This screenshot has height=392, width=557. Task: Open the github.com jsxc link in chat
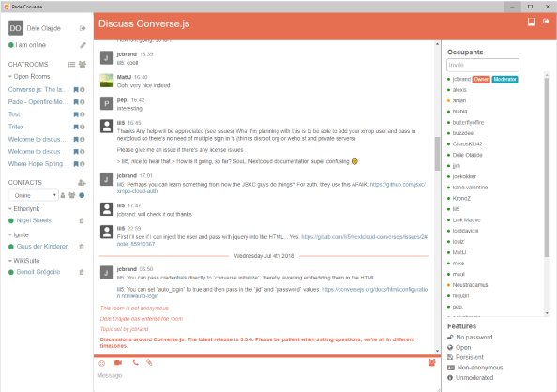(x=271, y=188)
